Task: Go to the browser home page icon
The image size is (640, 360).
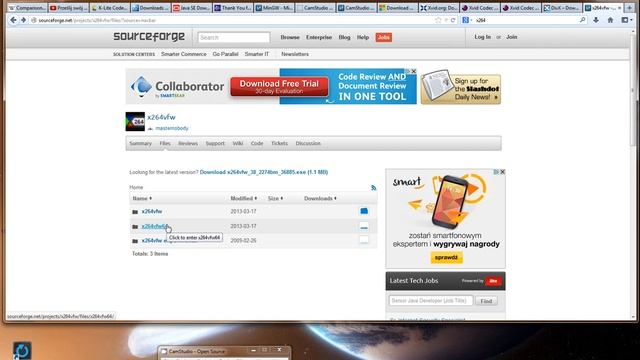Action: [x=610, y=20]
